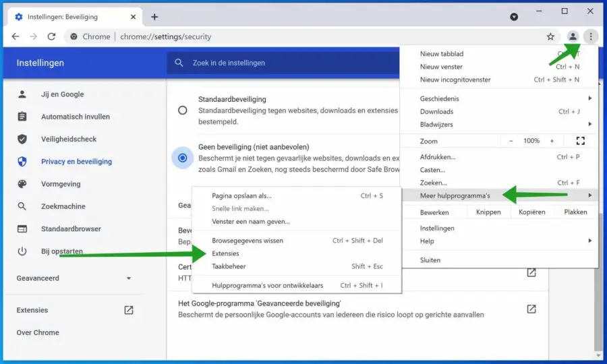
Task: Reload the page with the refresh icon
Action: pos(51,36)
